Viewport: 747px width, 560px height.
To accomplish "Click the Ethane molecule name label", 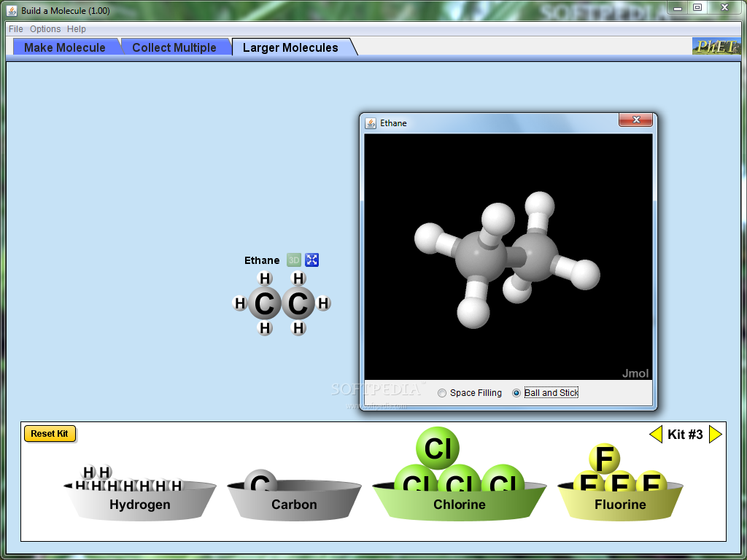I will [x=262, y=260].
